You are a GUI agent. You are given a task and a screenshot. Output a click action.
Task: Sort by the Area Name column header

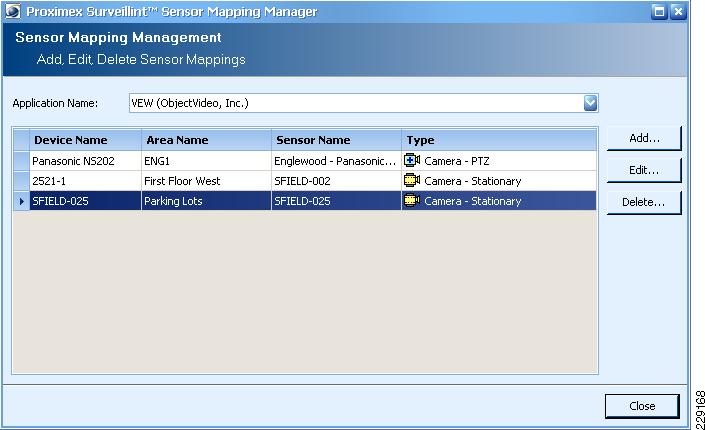tap(206, 140)
